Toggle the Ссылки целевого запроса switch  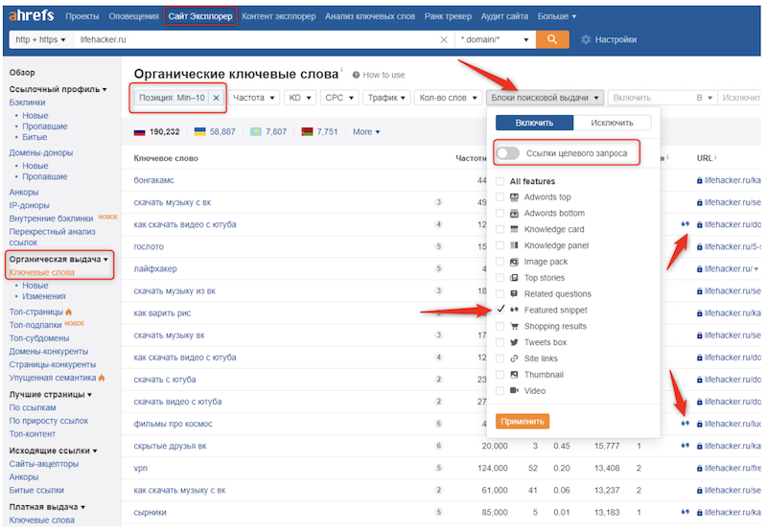click(x=508, y=153)
